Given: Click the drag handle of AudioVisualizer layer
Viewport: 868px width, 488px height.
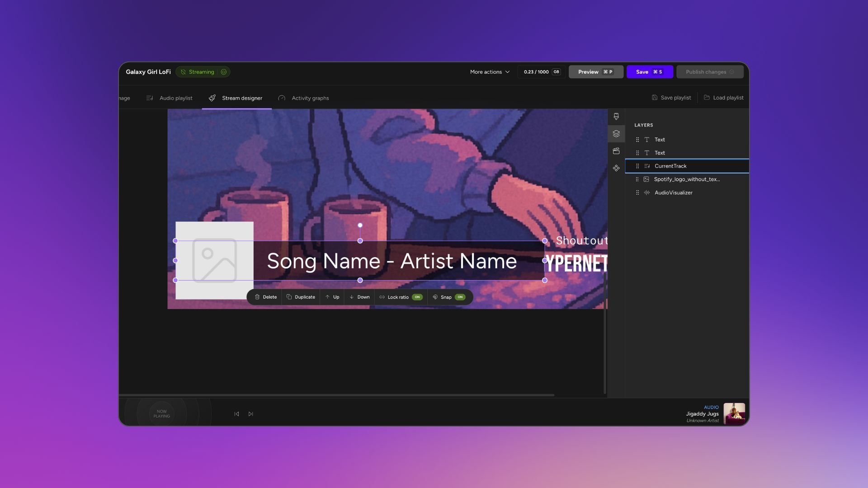Looking at the screenshot, I should [x=637, y=192].
